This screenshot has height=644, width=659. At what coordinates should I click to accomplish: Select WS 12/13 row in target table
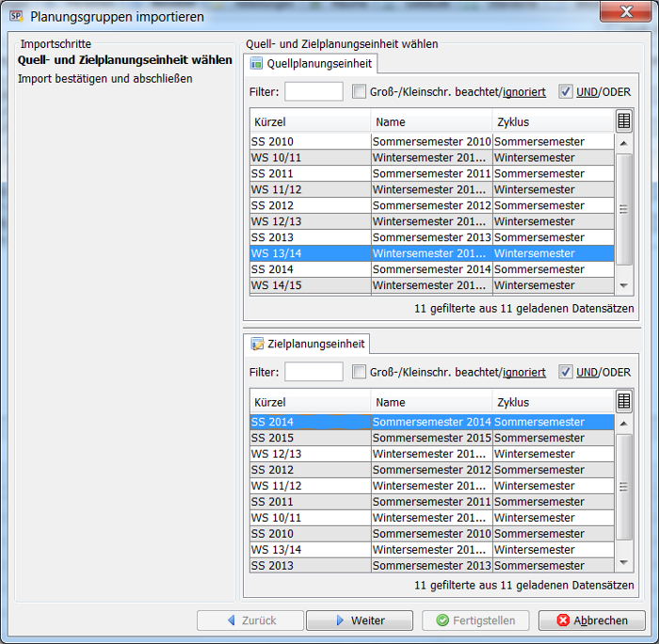[432, 454]
